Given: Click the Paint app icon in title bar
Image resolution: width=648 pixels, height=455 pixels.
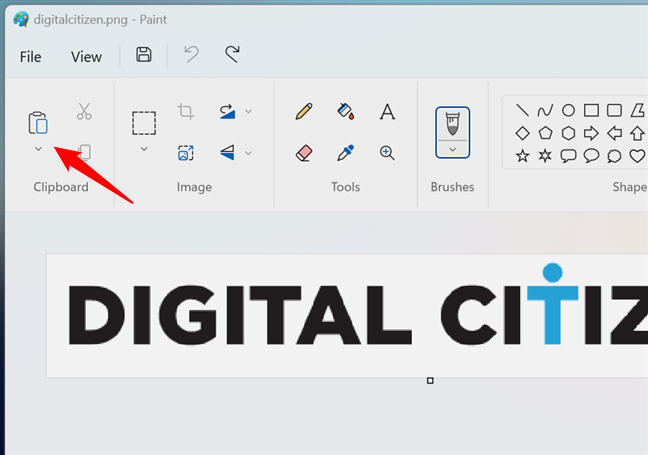Looking at the screenshot, I should (x=21, y=19).
